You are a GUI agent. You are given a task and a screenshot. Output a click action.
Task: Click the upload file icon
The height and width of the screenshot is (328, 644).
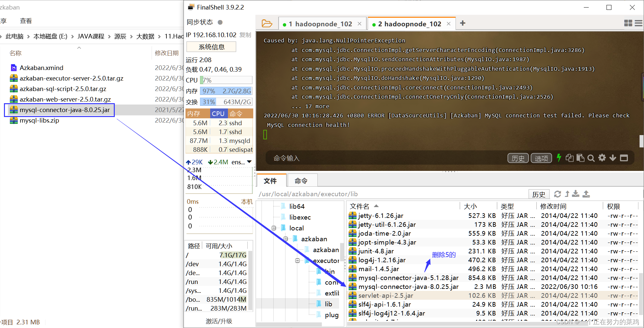click(x=586, y=194)
